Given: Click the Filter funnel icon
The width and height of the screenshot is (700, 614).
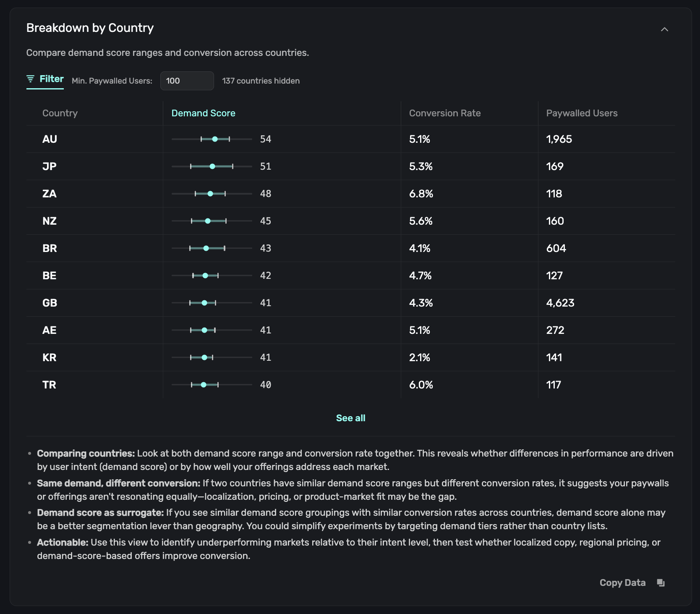Looking at the screenshot, I should pyautogui.click(x=30, y=79).
